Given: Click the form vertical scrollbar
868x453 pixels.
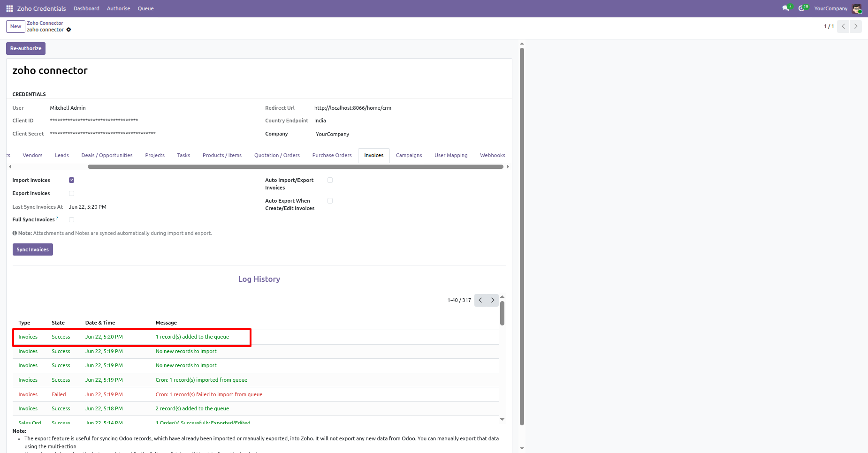Looking at the screenshot, I should [522, 237].
